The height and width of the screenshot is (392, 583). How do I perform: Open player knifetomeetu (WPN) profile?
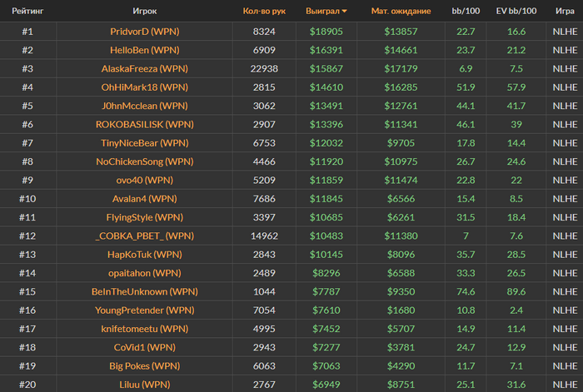pyautogui.click(x=145, y=329)
